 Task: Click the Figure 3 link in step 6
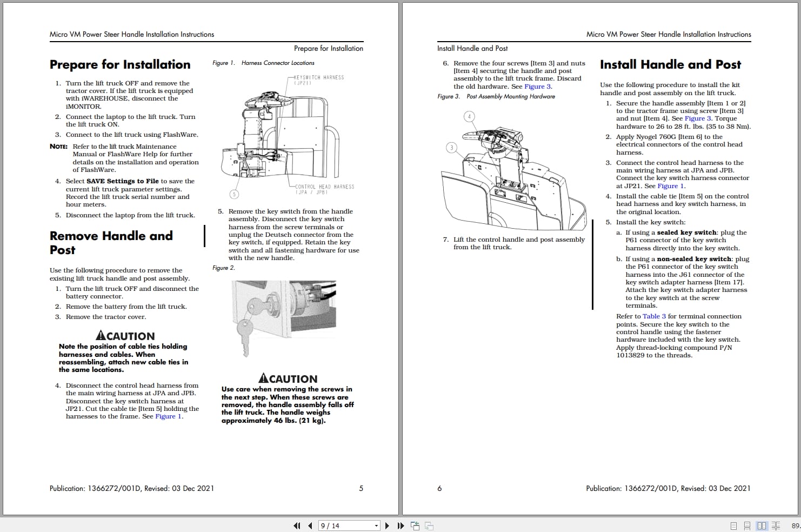(x=538, y=86)
